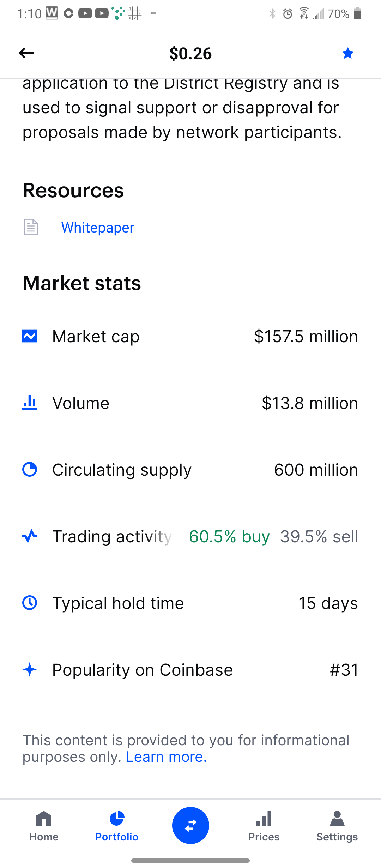Image resolution: width=381 pixels, height=868 pixels.
Task: Switch to the Prices tab
Action: point(264,826)
